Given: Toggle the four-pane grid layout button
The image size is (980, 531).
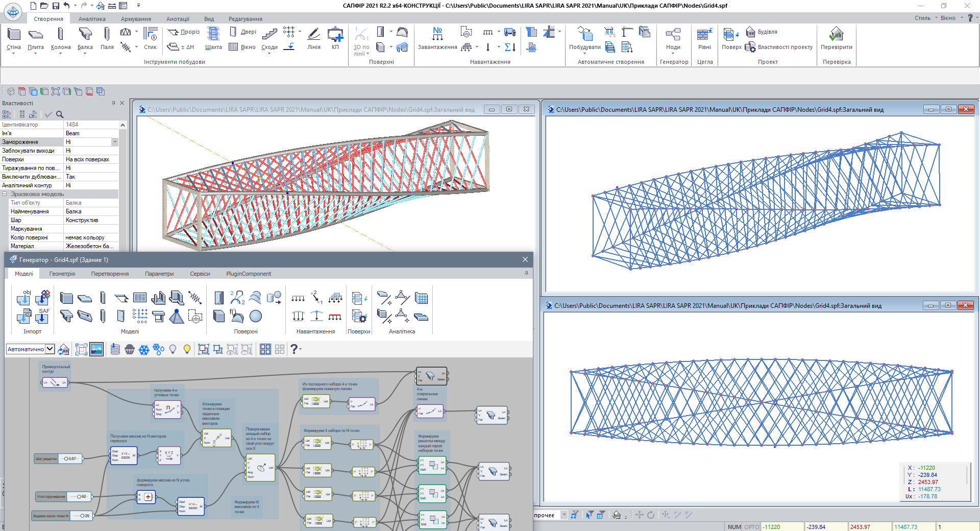Looking at the screenshot, I should tap(265, 349).
